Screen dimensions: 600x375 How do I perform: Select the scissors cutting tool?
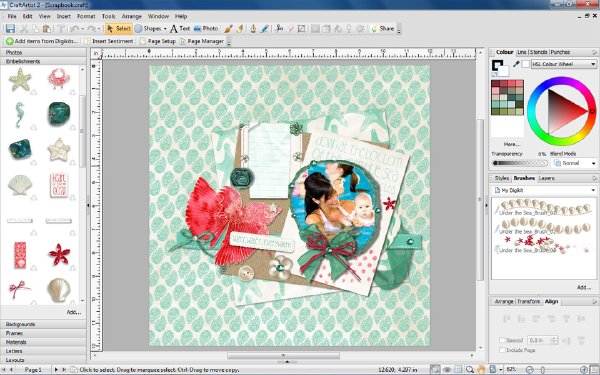pyautogui.click(x=279, y=29)
